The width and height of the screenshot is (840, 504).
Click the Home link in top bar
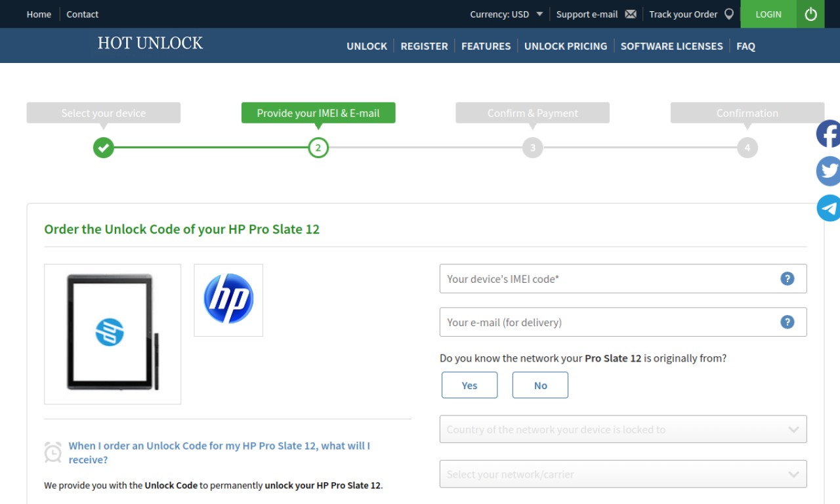(39, 14)
